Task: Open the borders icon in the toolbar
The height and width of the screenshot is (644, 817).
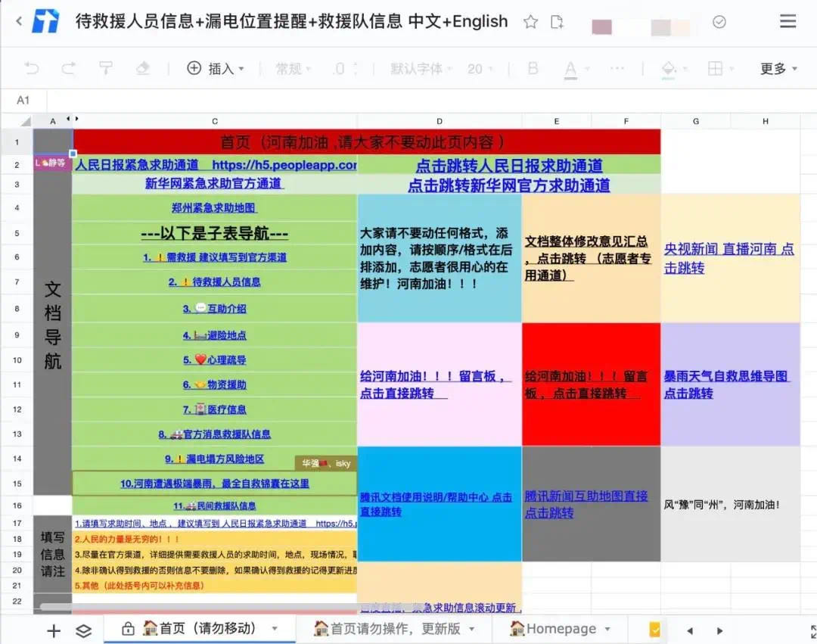Action: coord(715,68)
